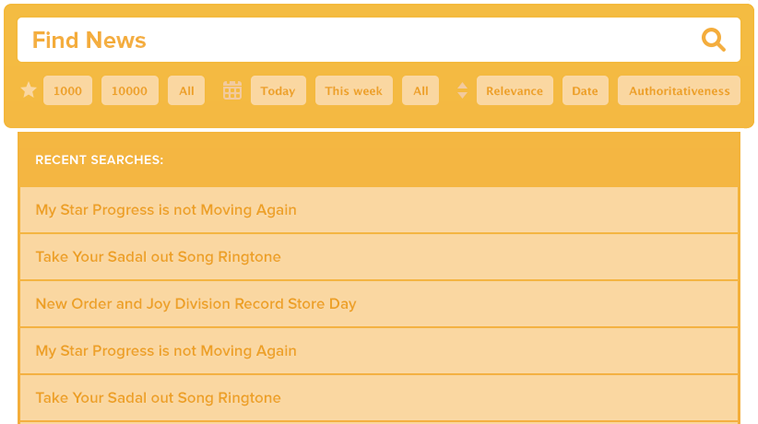The height and width of the screenshot is (424, 758).
Task: Click the star rating filter icon
Action: pos(29,91)
